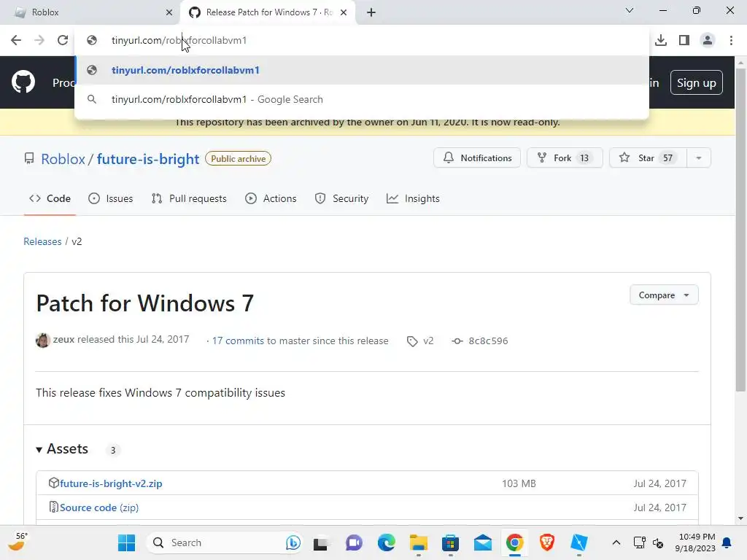Screen dimensions: 747x560
Task: Switch to the Roblox browser tab
Action: pyautogui.click(x=90, y=12)
